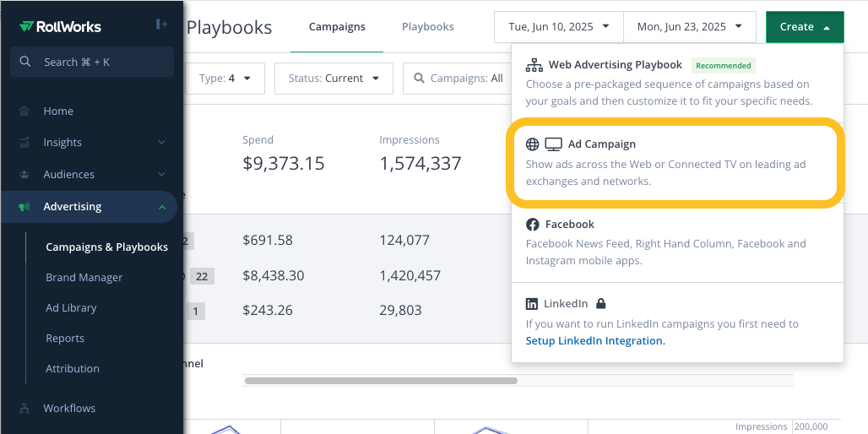Open the Status: Current dropdown

pos(334,79)
